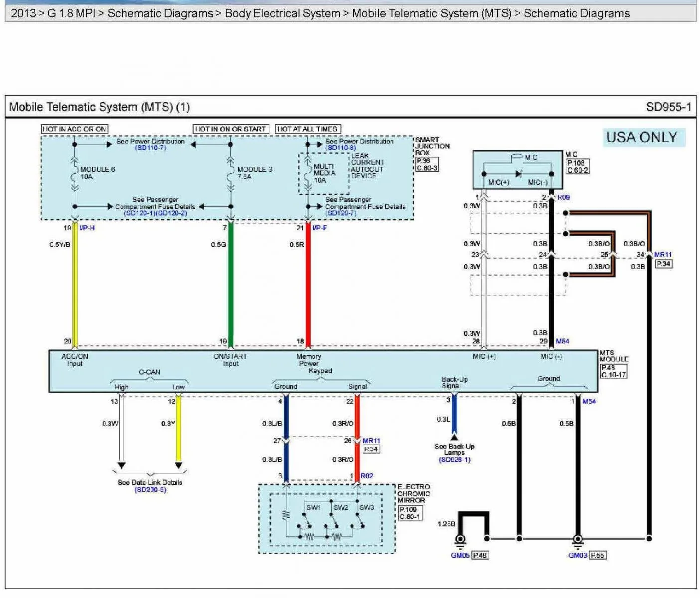Image resolution: width=700 pixels, height=598 pixels.
Task: Click the 2013 breadcrumb item
Action: click(x=23, y=13)
